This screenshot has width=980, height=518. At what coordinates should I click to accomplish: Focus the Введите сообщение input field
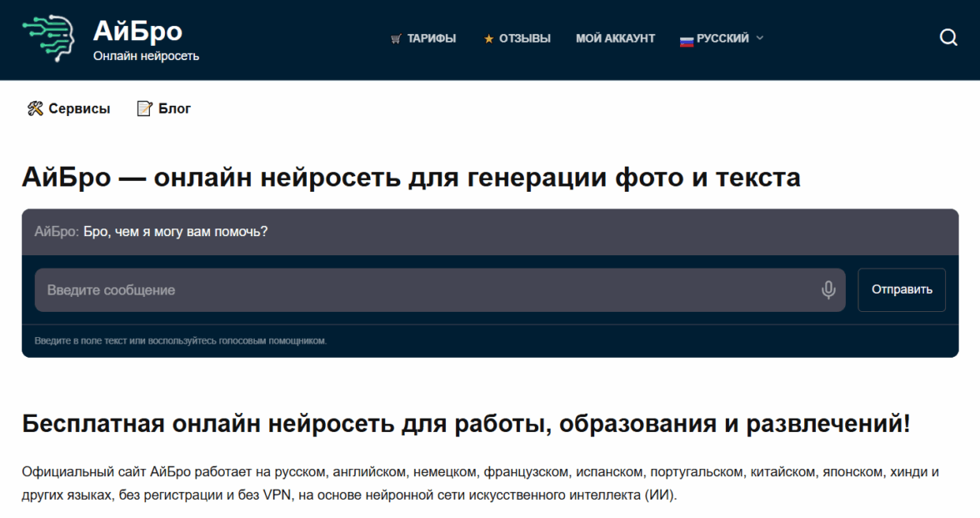point(440,289)
